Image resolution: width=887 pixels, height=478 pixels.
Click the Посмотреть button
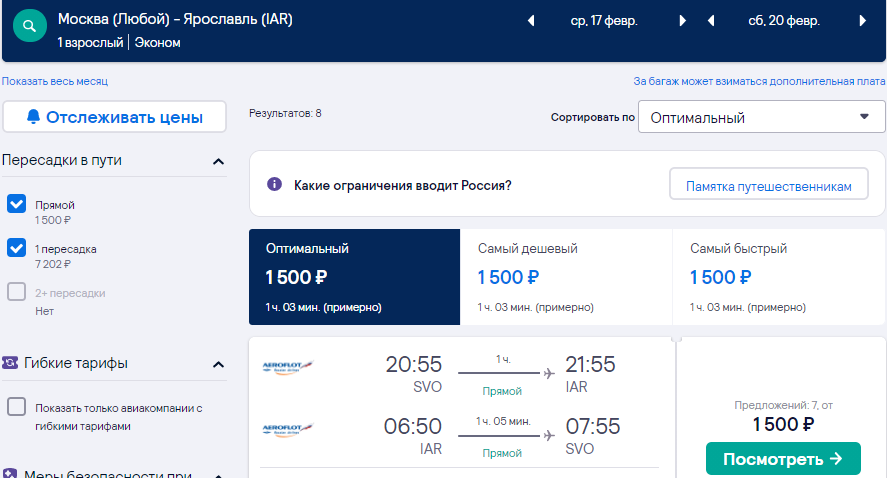click(x=783, y=459)
